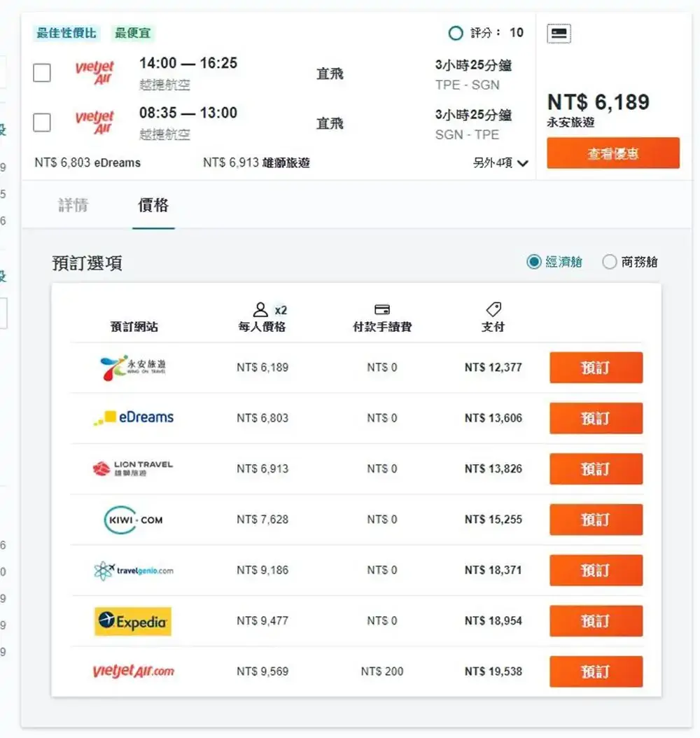Open the Kiwi.com provider logo
This screenshot has height=738, width=700.
(x=132, y=519)
